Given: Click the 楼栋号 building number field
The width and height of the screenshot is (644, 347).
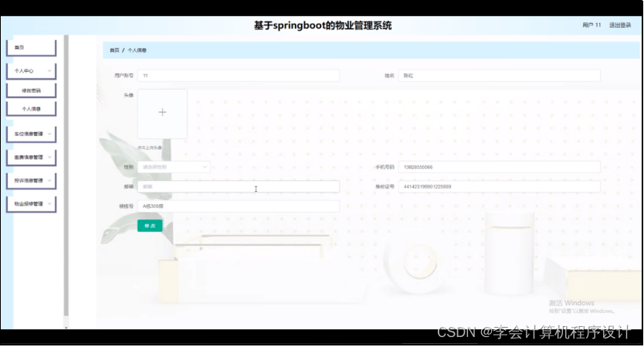Looking at the screenshot, I should [239, 206].
